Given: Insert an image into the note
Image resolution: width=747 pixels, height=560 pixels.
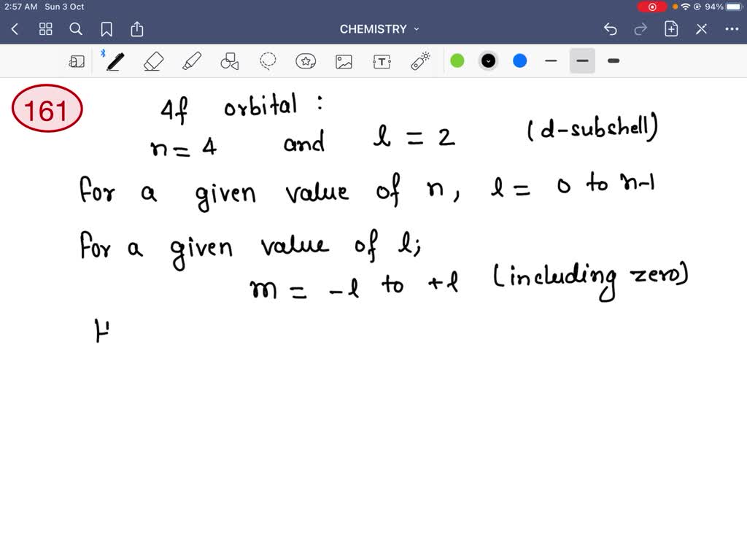Looking at the screenshot, I should [344, 61].
